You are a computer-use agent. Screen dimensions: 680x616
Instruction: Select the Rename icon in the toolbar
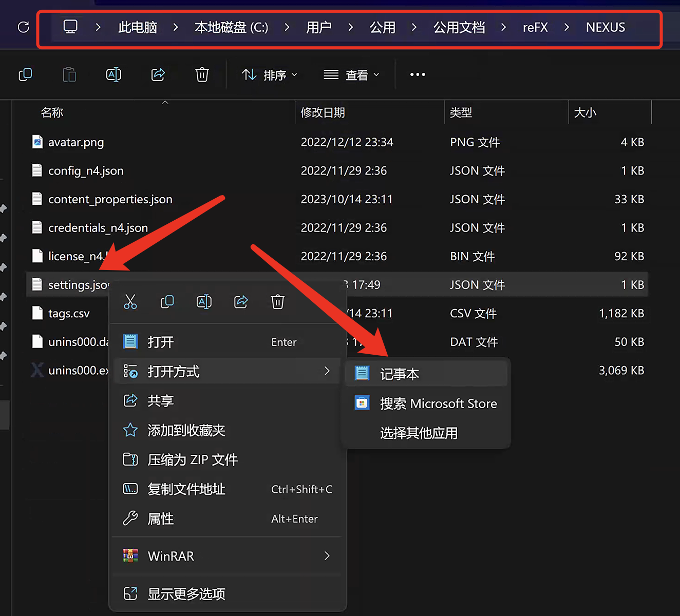pos(114,74)
